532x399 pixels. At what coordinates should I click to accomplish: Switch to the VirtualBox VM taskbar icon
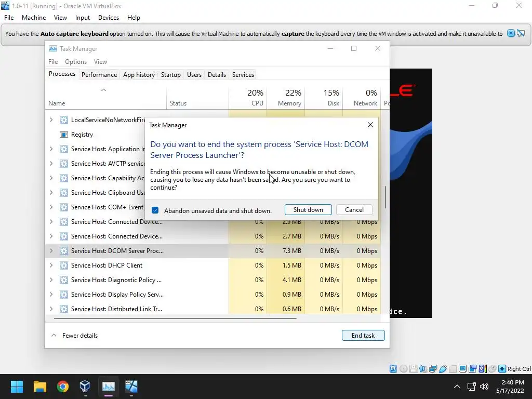click(x=131, y=387)
